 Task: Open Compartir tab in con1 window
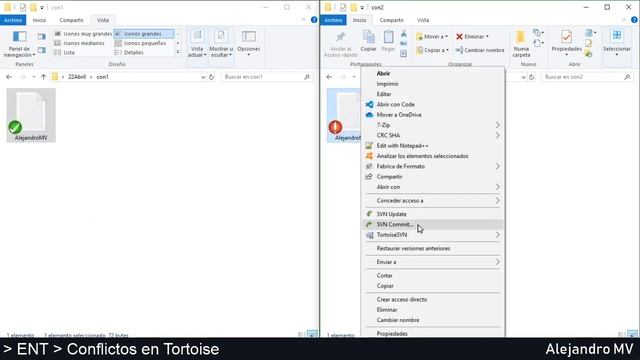[71, 20]
